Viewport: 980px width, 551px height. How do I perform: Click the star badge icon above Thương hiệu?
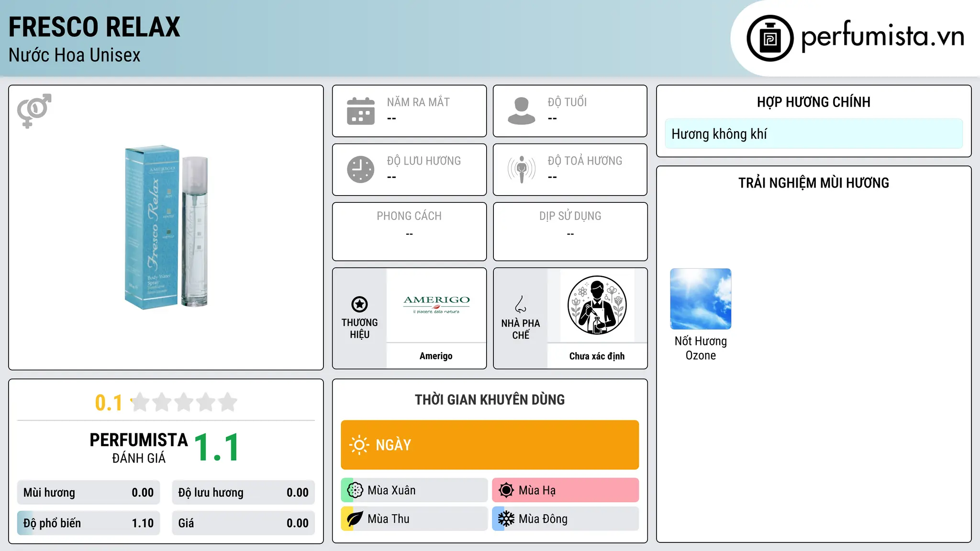(359, 304)
